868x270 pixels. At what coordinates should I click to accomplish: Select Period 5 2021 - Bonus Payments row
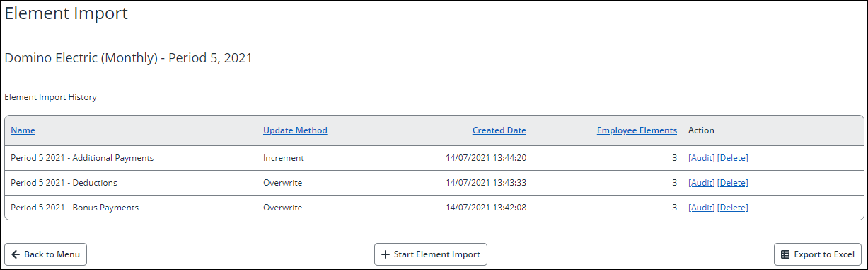tap(434, 208)
